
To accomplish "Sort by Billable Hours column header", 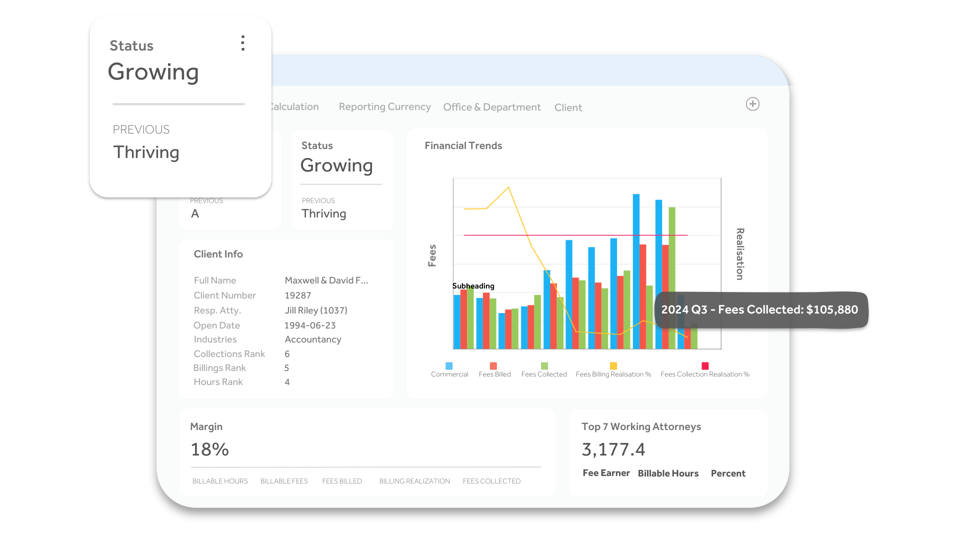I will (668, 473).
